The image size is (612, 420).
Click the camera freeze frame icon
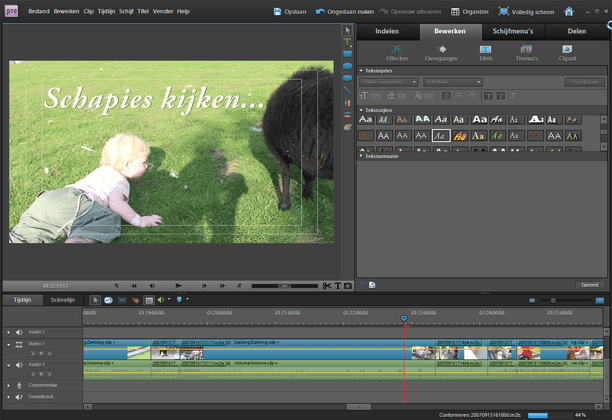coord(347,285)
